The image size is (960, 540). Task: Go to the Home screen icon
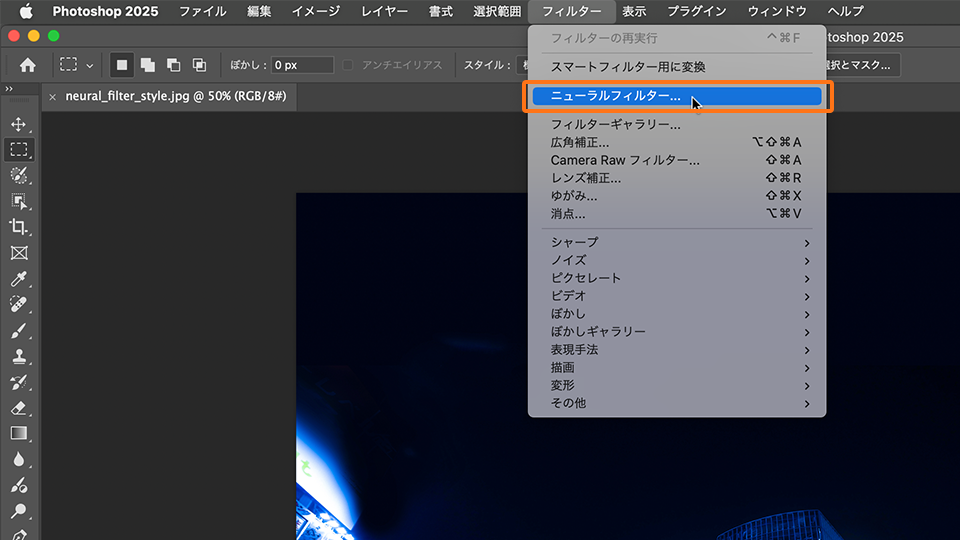[x=27, y=65]
